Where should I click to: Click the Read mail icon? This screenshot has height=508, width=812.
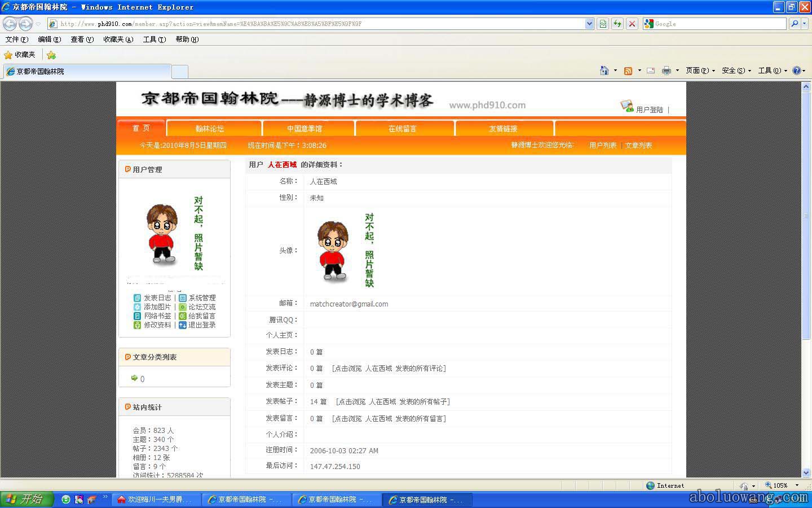651,71
